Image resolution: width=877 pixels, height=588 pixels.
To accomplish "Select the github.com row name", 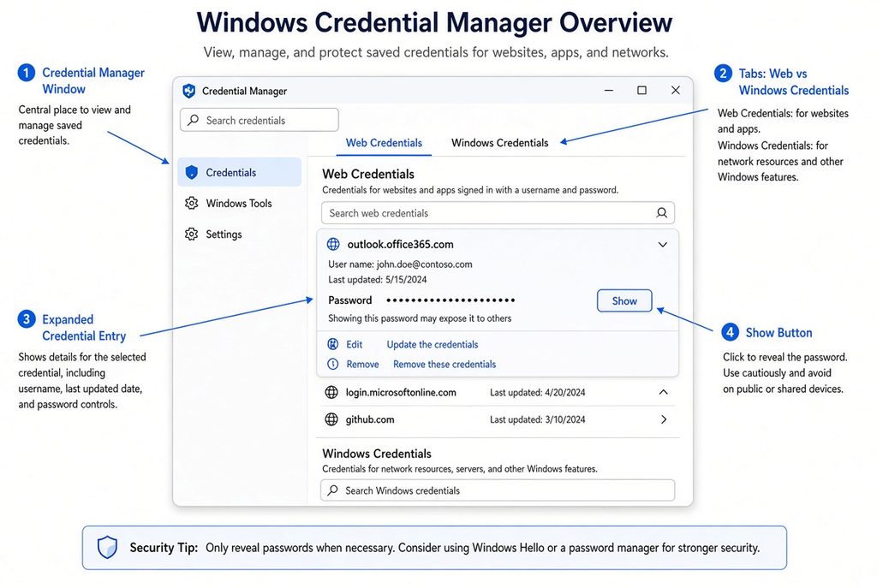I will coord(370,419).
